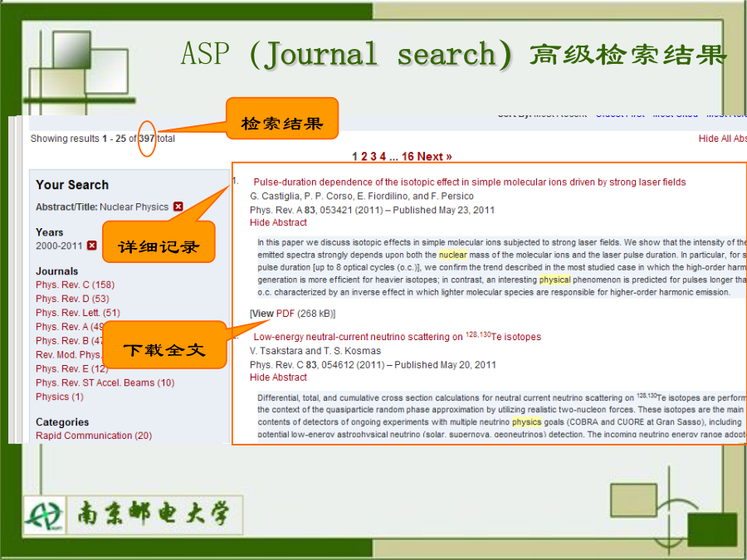Jump to results page 4
The width and height of the screenshot is (747, 560).
point(383,157)
